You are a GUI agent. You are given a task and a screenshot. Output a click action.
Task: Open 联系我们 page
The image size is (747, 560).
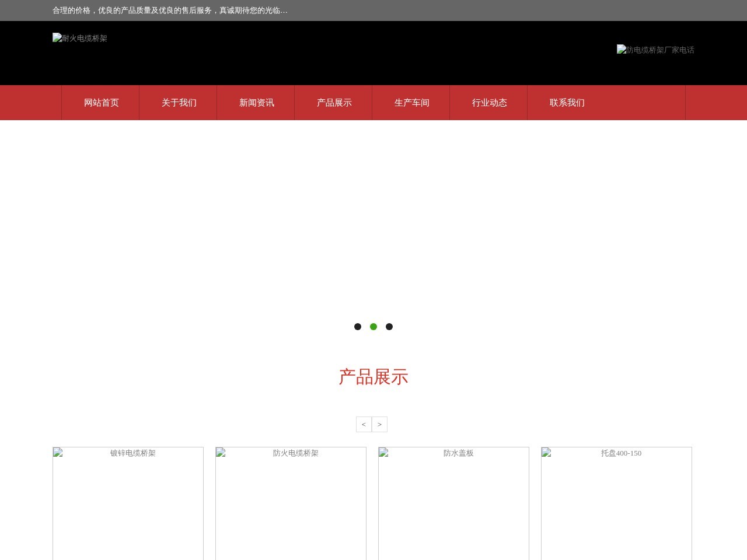click(567, 103)
